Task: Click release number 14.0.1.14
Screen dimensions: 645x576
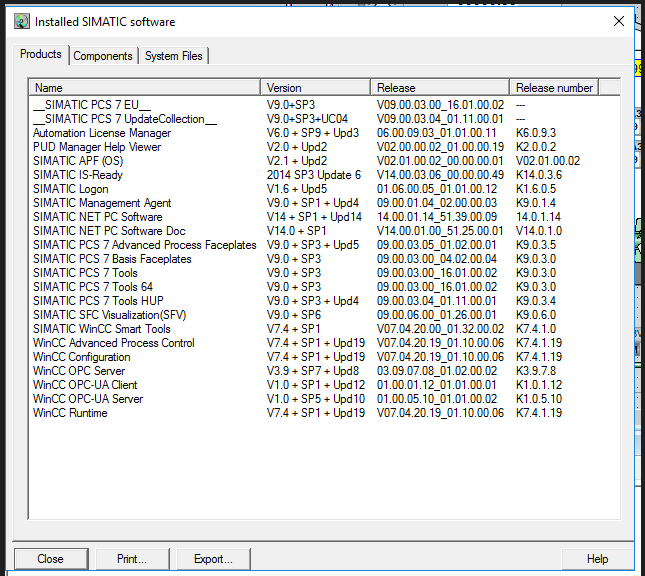Action: pos(538,217)
